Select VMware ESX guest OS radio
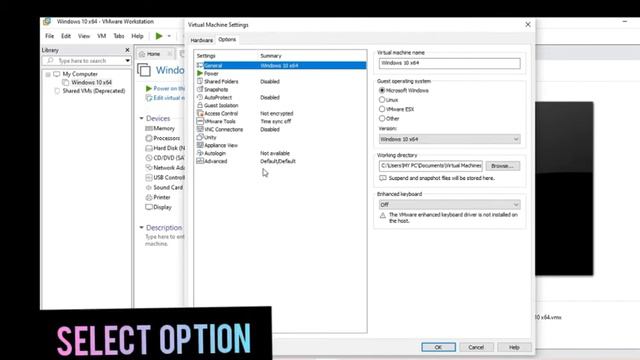640x360 pixels. (382, 109)
